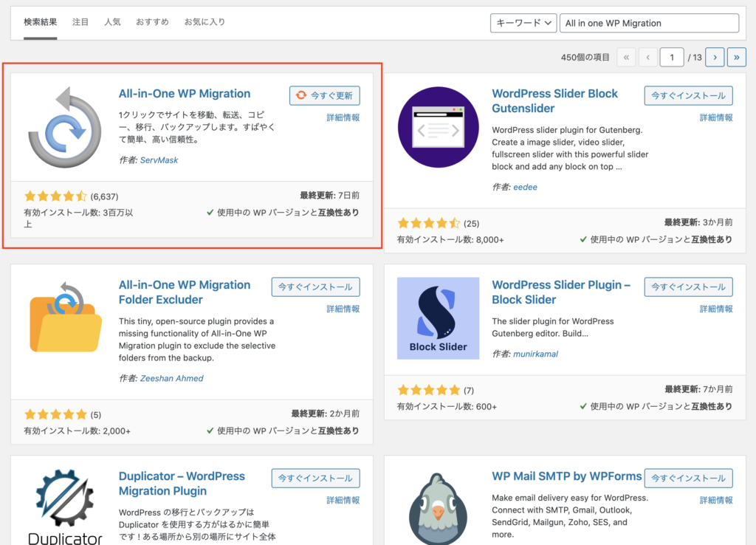Click the All-in-One WP Migration plugin icon
756x545 pixels.
tap(65, 127)
